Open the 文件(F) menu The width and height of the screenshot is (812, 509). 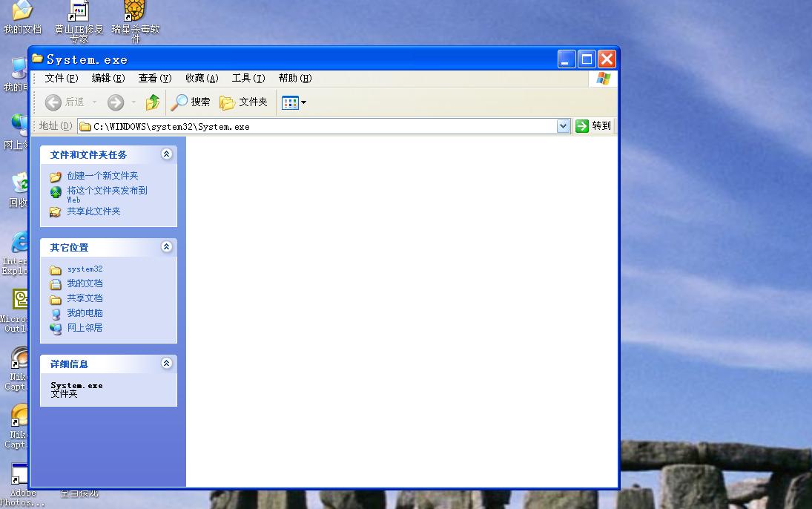61,78
